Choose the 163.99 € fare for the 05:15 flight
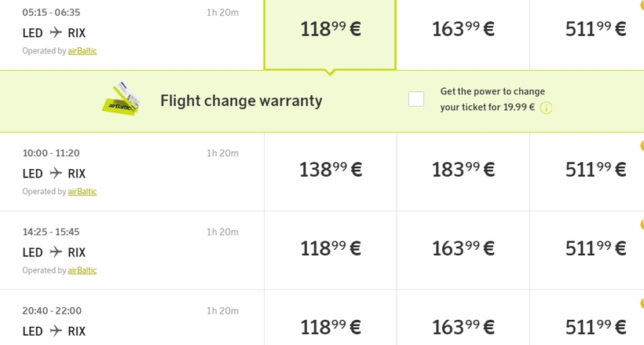The width and height of the screenshot is (644, 345). point(463,30)
